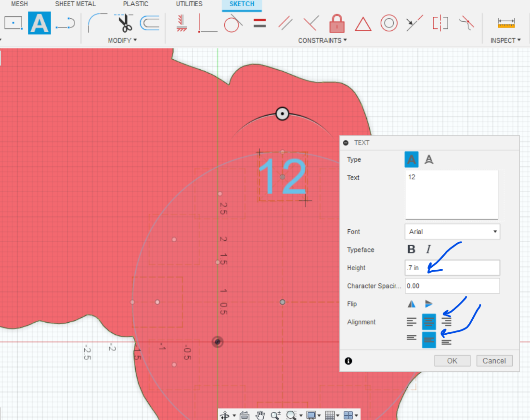530x420 pixels.
Task: Choose the Concentric constraint icon
Action: [389, 23]
